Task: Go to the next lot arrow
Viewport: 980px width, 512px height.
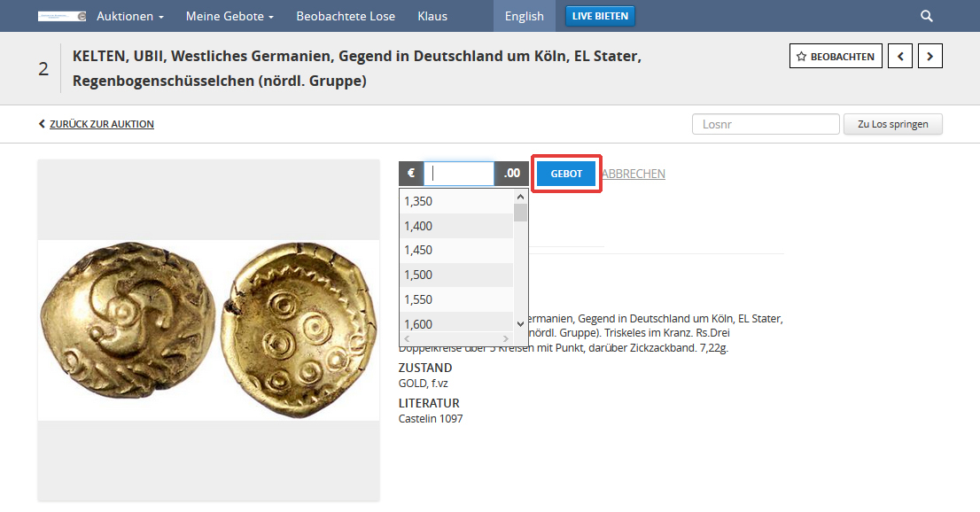Action: click(930, 57)
